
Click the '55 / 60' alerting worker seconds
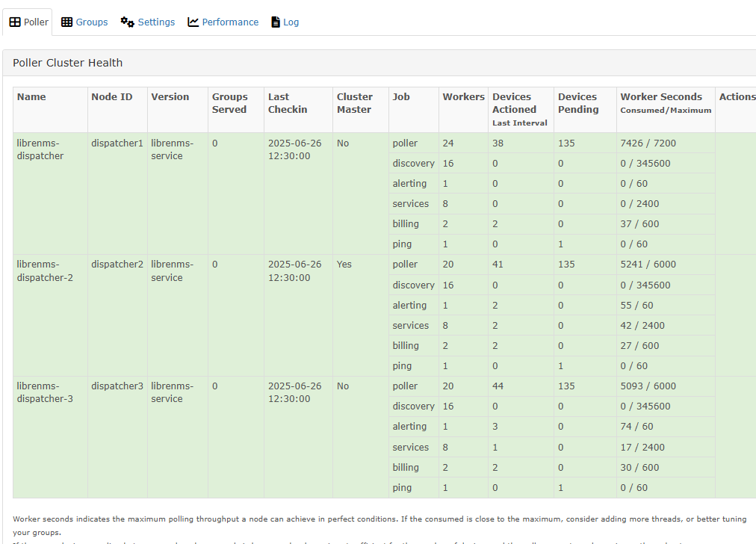(x=636, y=306)
